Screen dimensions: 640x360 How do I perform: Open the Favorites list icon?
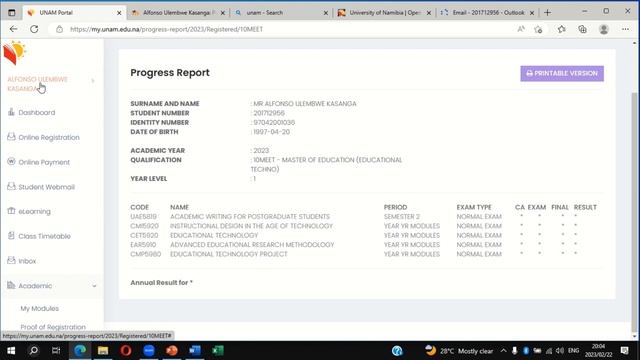pos(562,29)
